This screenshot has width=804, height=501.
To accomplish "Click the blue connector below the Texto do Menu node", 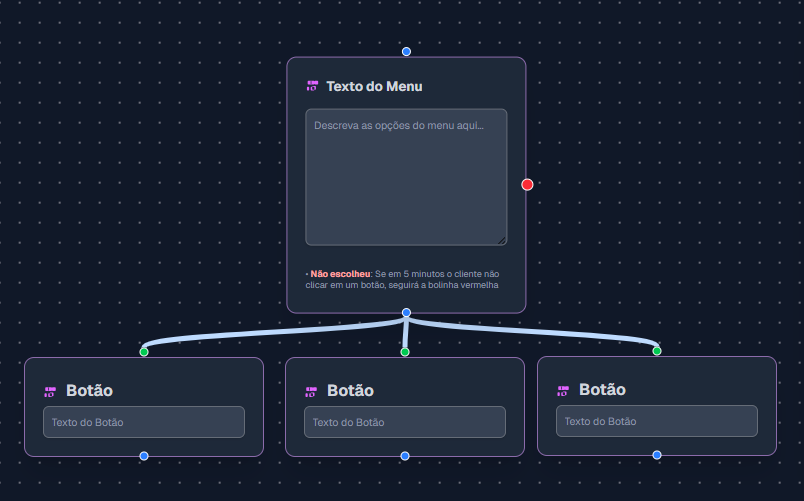I will (406, 313).
